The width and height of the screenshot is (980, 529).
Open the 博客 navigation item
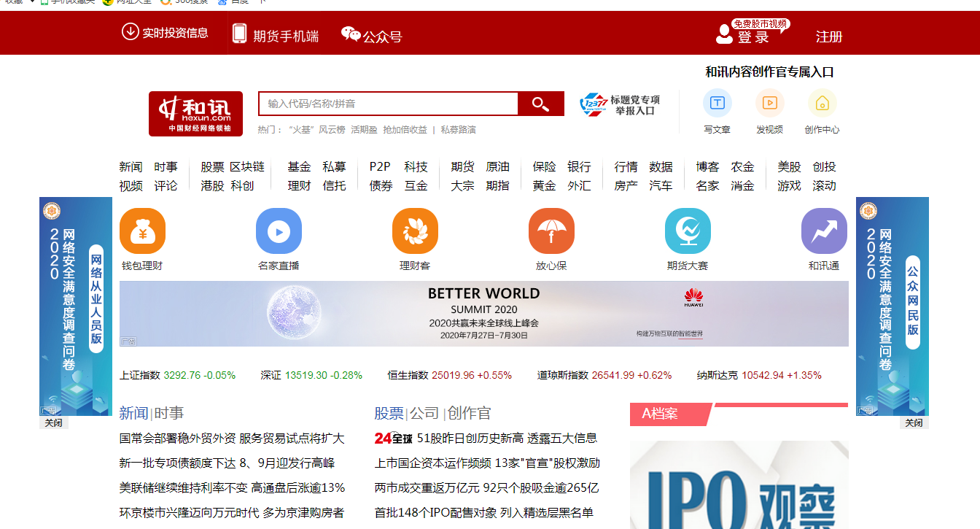tap(708, 167)
